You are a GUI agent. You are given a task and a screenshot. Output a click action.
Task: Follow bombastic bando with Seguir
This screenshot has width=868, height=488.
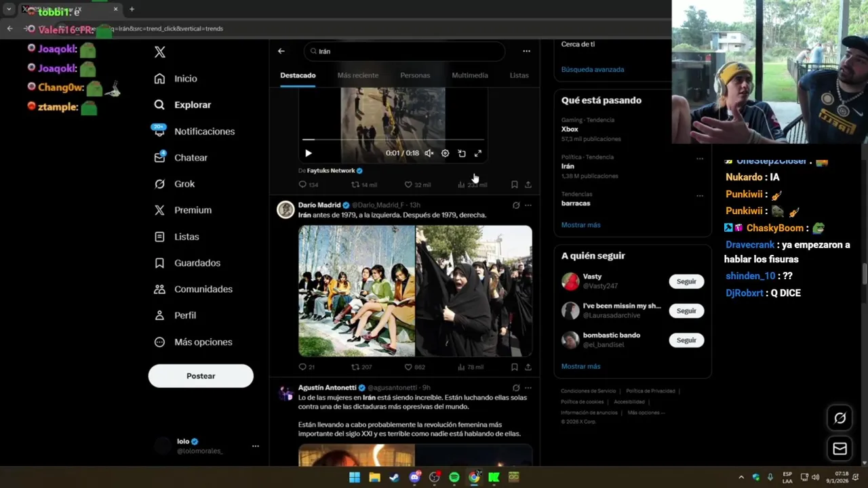(x=686, y=340)
